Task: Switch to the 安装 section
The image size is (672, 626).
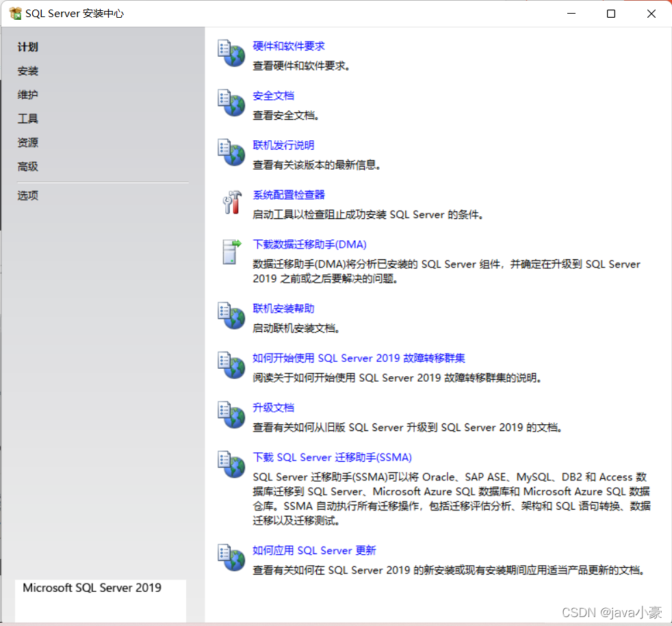Action: pyautogui.click(x=28, y=71)
